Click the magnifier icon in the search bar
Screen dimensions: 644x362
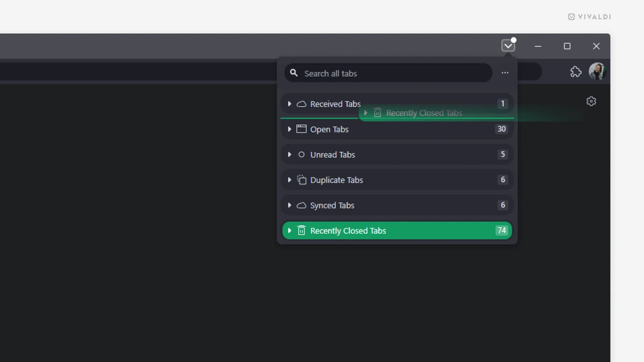(x=294, y=73)
